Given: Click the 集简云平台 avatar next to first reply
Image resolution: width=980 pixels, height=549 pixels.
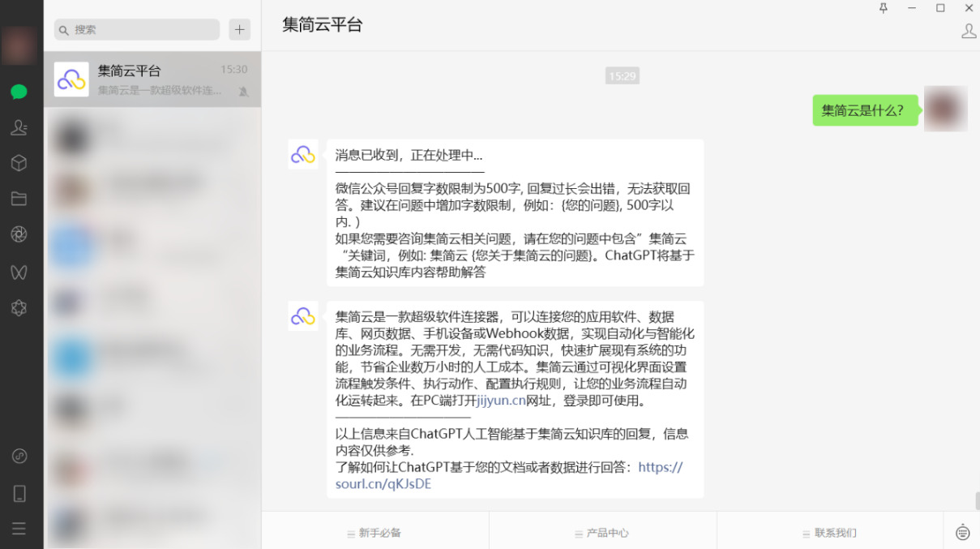Looking at the screenshot, I should [303, 154].
